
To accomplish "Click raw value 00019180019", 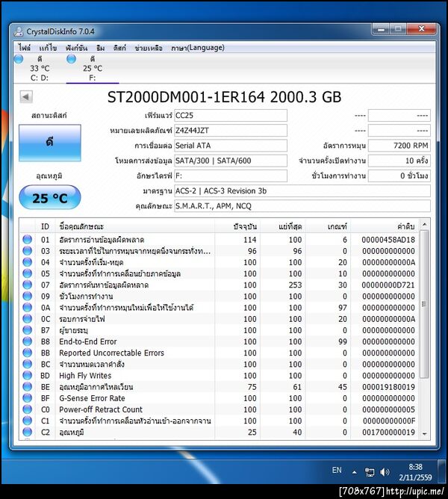I will [x=388, y=387].
